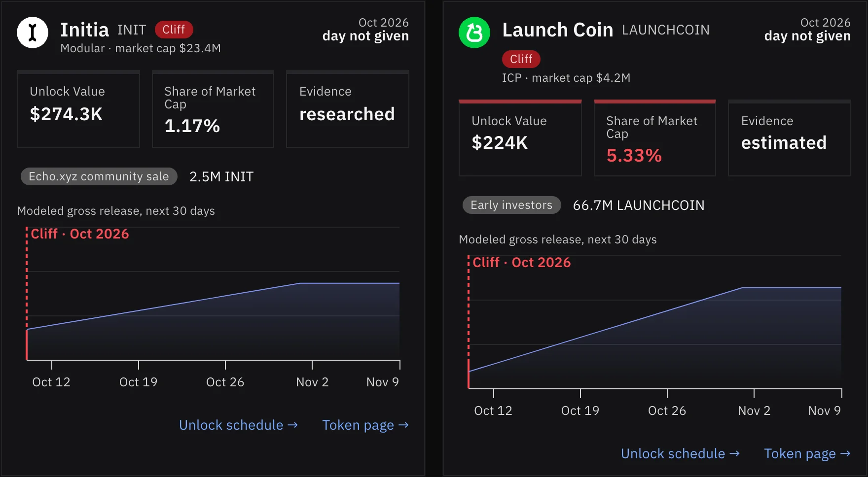
Task: Click the Launch Coin 'Oct 2026 day not given' date
Action: (807, 30)
